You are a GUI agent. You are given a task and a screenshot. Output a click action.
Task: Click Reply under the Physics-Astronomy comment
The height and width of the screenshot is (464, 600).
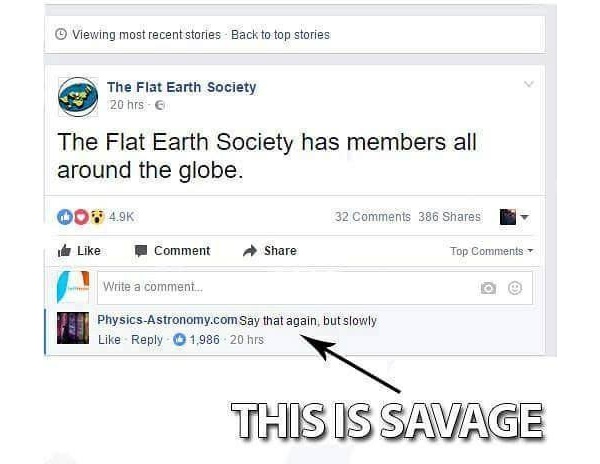[x=147, y=340]
